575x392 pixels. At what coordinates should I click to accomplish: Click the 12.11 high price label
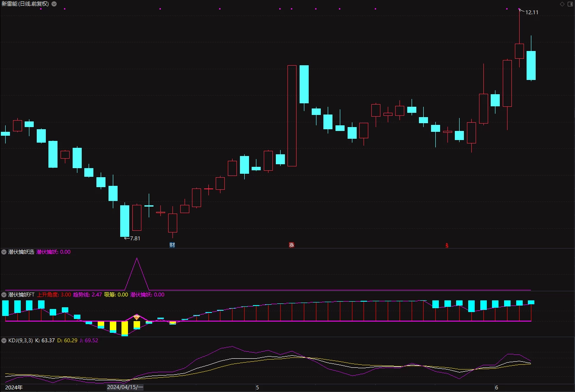(532, 13)
